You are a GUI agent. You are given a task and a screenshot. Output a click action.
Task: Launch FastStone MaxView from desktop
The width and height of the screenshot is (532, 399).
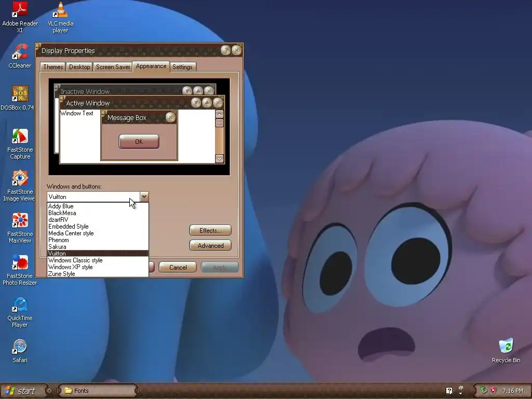point(20,228)
